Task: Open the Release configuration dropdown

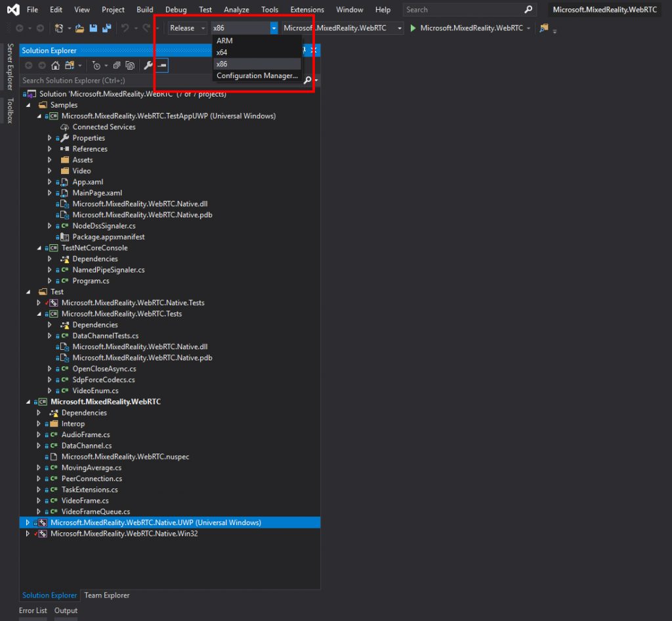Action: click(x=187, y=28)
